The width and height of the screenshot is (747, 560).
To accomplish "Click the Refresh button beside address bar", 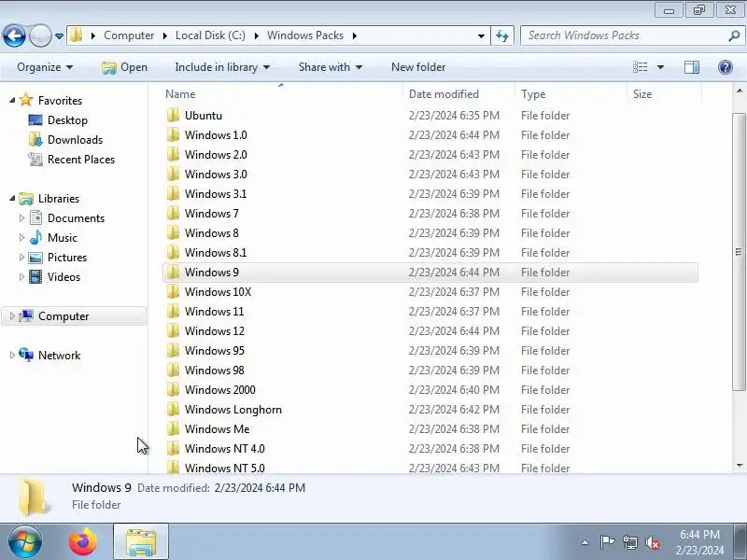I will [x=502, y=35].
